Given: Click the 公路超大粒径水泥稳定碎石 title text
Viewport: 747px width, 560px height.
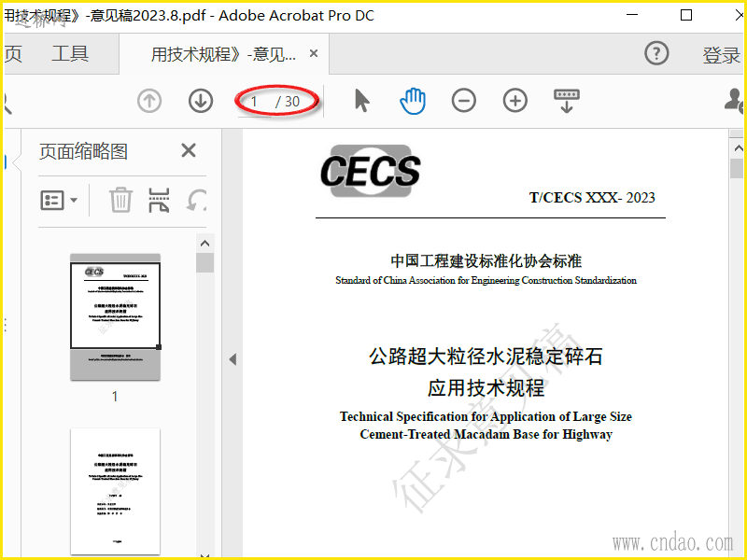Looking at the screenshot, I should click(486, 357).
